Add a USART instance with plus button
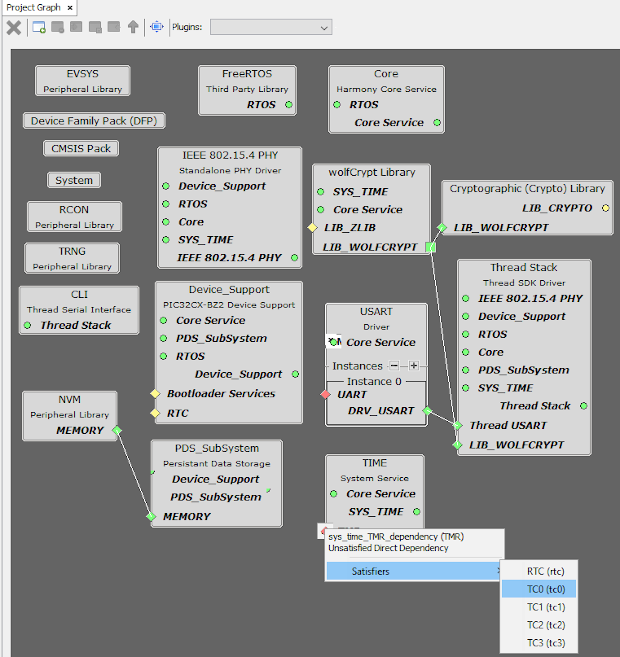Viewport: 620px width, 657px height. point(413,366)
